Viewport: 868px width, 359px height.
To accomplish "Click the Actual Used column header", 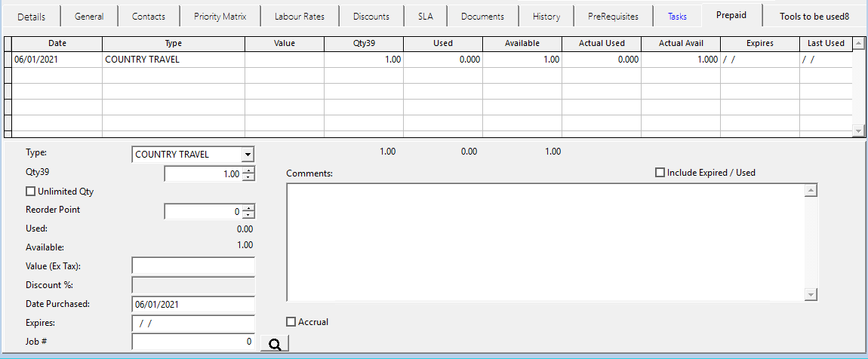I will click(601, 44).
